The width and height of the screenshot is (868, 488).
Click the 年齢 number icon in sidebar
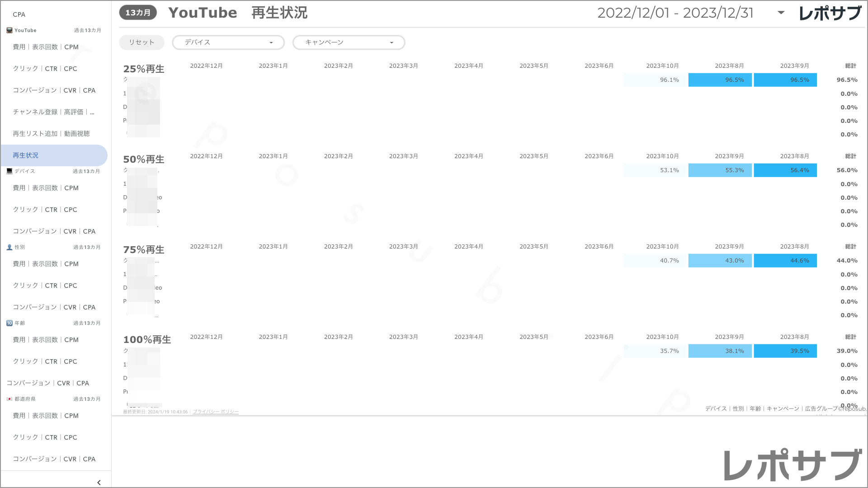pyautogui.click(x=9, y=323)
